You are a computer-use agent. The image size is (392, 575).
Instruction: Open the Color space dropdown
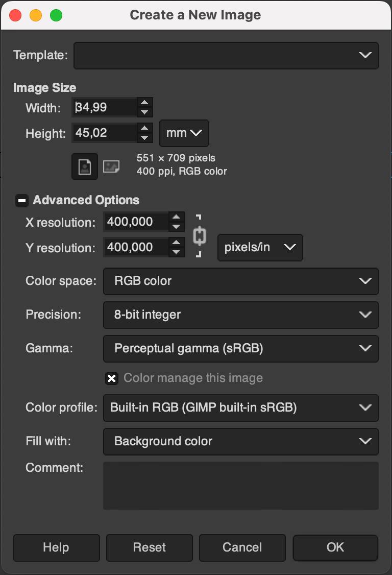tap(240, 281)
